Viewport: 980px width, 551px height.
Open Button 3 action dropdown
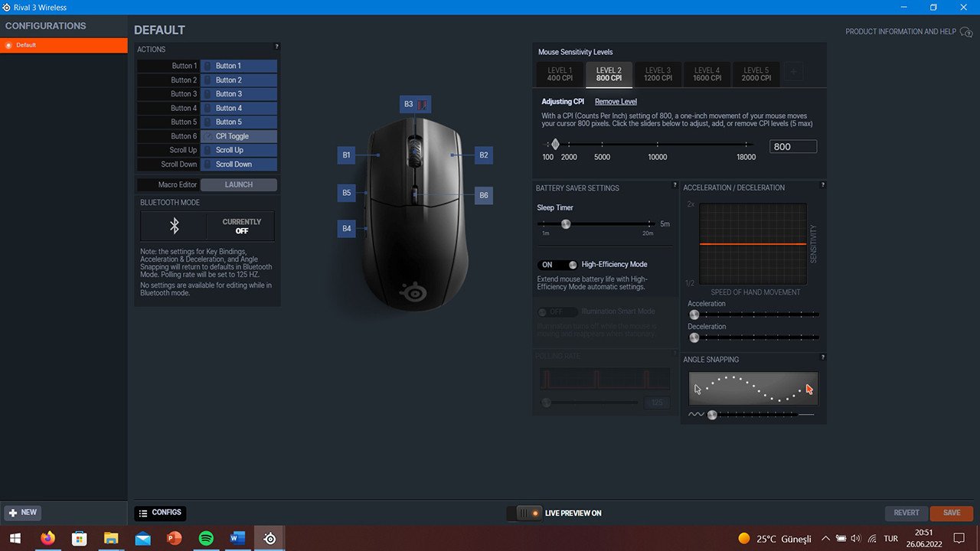[x=239, y=94]
